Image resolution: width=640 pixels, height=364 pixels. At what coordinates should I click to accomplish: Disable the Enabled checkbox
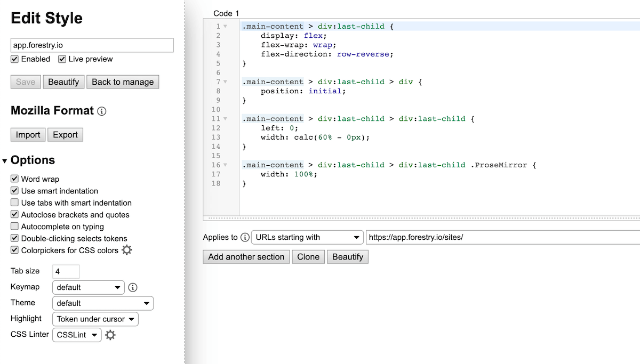pyautogui.click(x=14, y=59)
